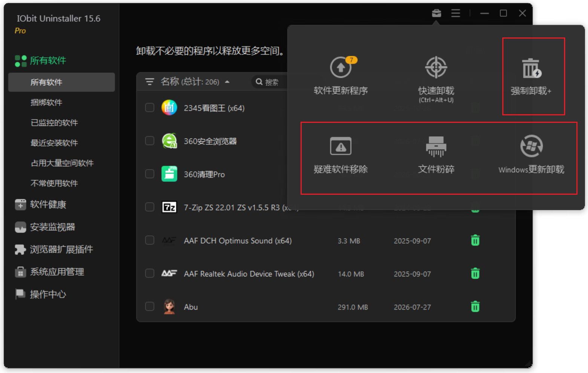Click the 3.3 MB size value
588x373 pixels.
349,241
